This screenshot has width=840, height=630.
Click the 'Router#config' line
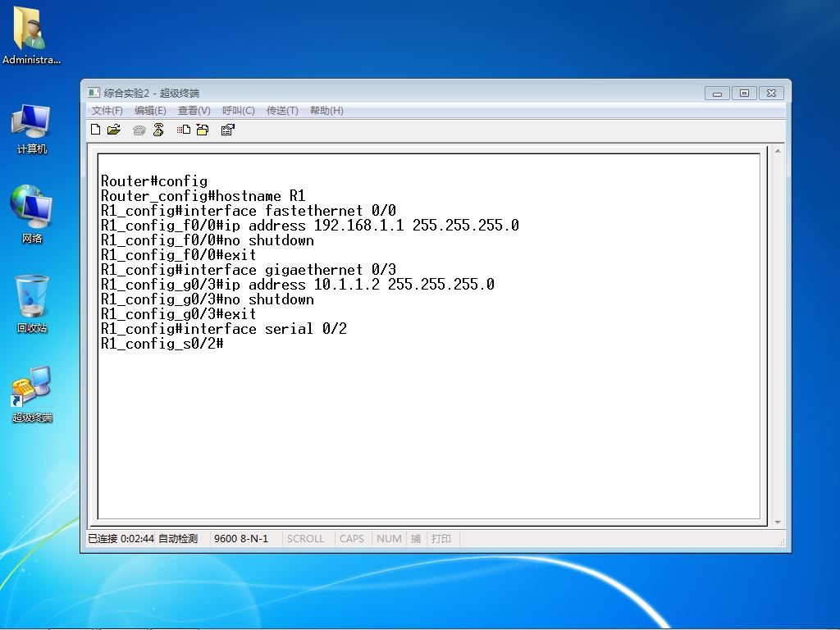(x=154, y=181)
